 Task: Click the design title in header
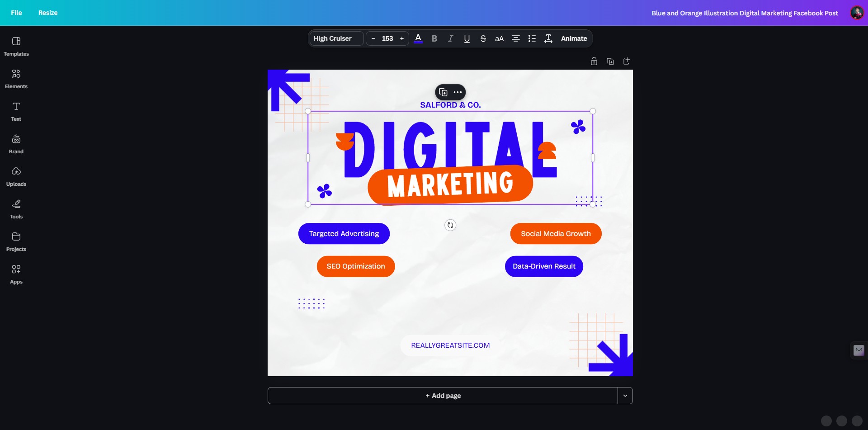tap(745, 13)
